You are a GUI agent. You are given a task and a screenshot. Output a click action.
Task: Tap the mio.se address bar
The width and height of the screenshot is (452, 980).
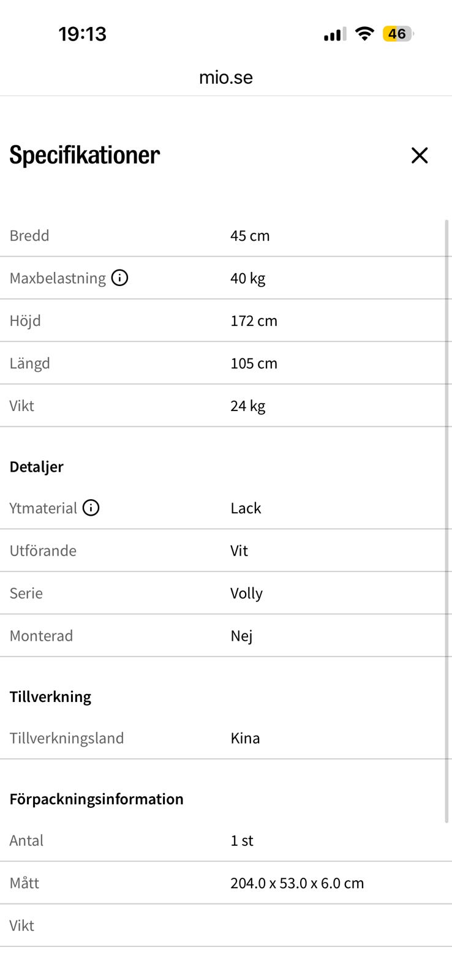(x=226, y=78)
